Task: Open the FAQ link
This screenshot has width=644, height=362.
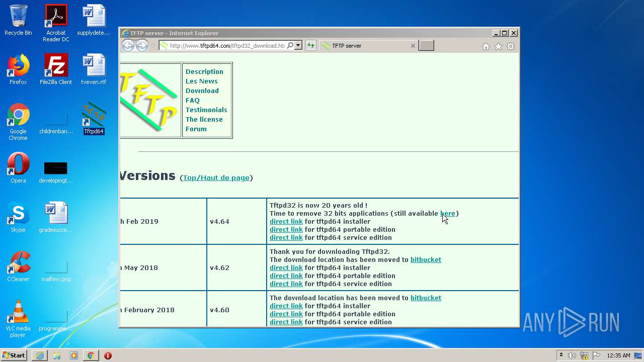Action: point(193,100)
